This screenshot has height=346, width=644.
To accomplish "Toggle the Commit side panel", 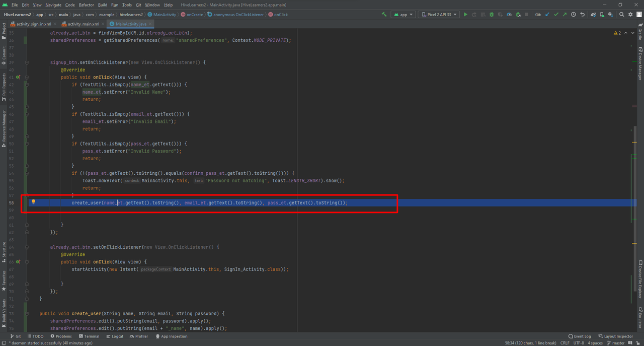I will pos(4,56).
